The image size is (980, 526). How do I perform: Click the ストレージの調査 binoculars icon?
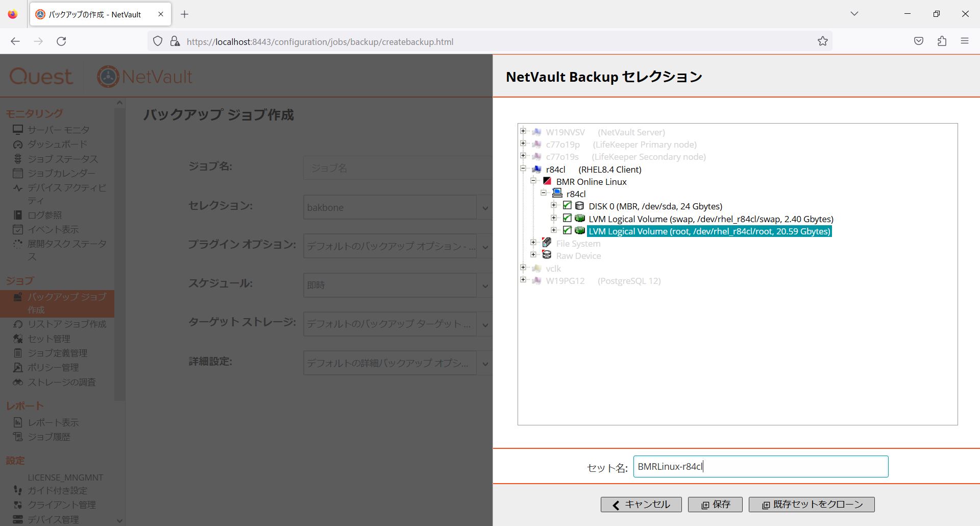click(x=18, y=382)
